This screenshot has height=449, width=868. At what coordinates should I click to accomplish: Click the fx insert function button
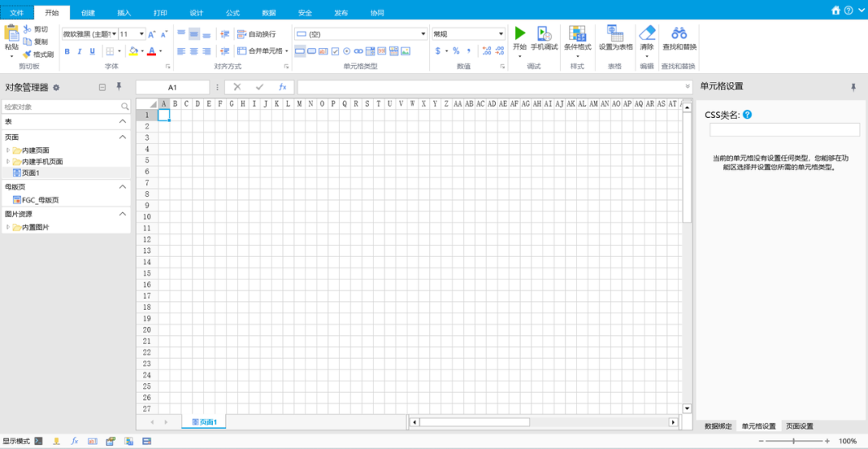(x=282, y=87)
